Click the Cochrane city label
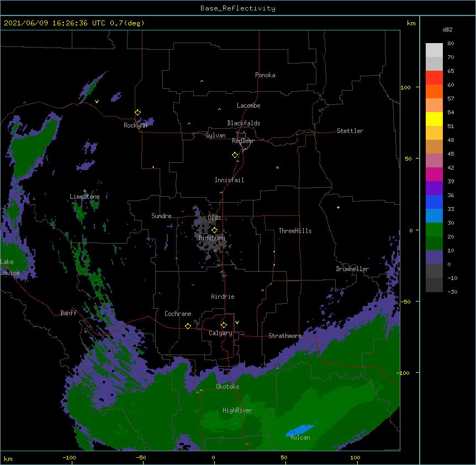The image size is (476, 465). click(178, 314)
